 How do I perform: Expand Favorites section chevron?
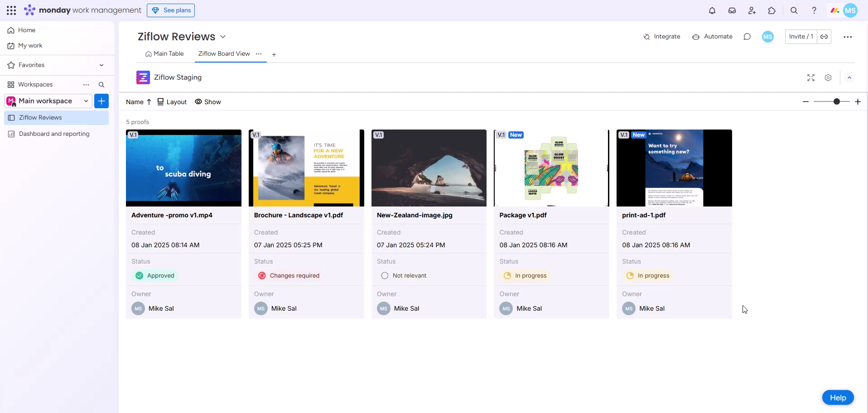click(101, 65)
